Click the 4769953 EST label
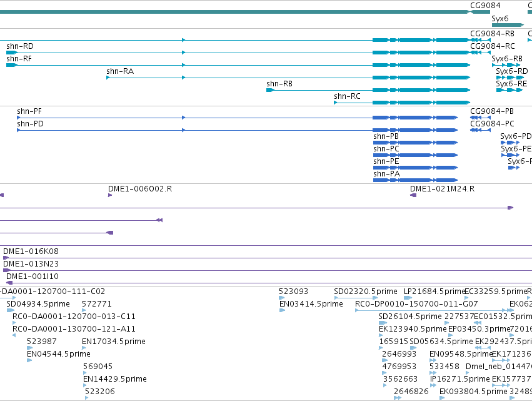This screenshot has height=401, width=532. [x=399, y=367]
